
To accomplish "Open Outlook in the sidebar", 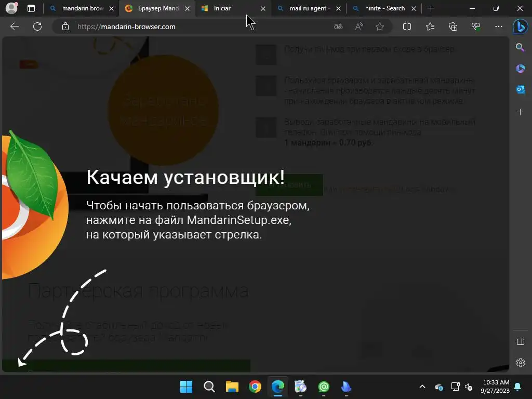I will [x=520, y=89].
